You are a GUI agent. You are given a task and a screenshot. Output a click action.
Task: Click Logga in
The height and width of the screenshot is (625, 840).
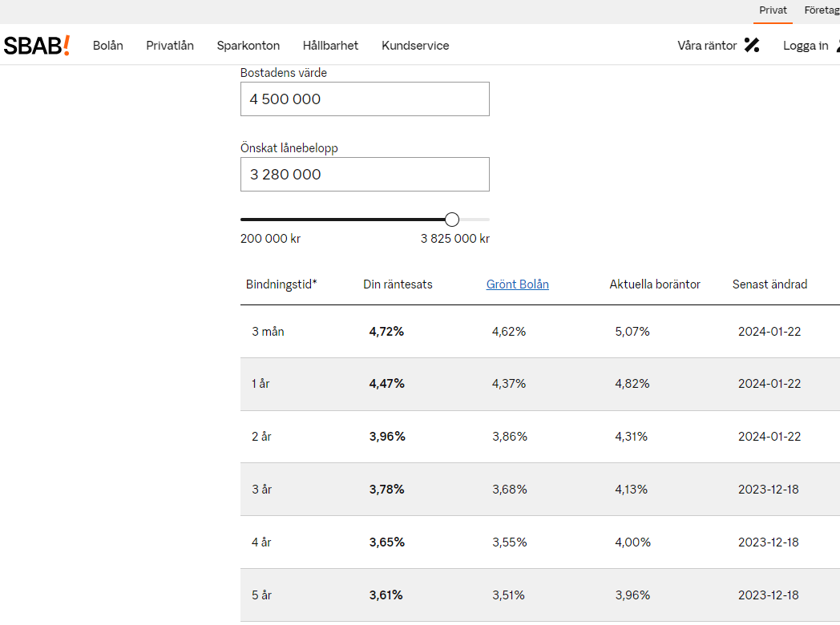click(806, 46)
